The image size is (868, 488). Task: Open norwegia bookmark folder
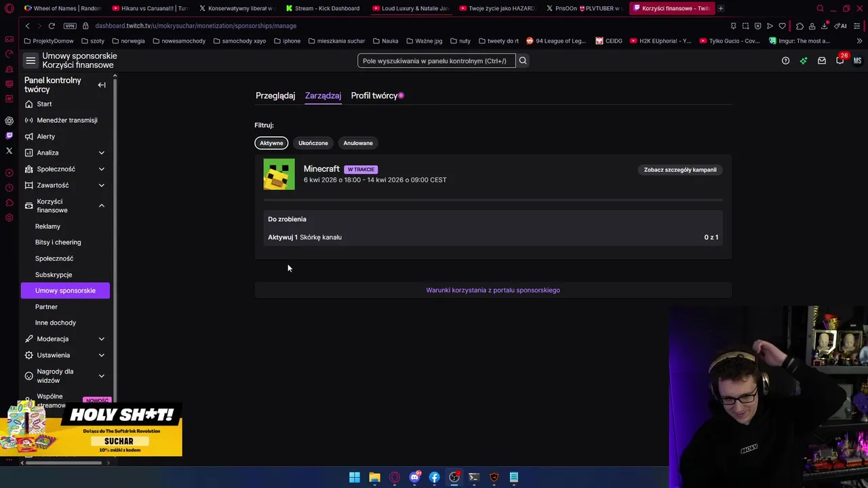(x=127, y=41)
